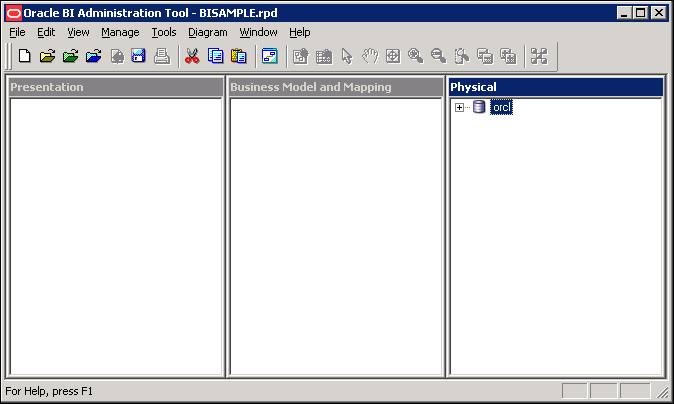Click the greyed icon left of the table icon

pyautogui.click(x=300, y=56)
